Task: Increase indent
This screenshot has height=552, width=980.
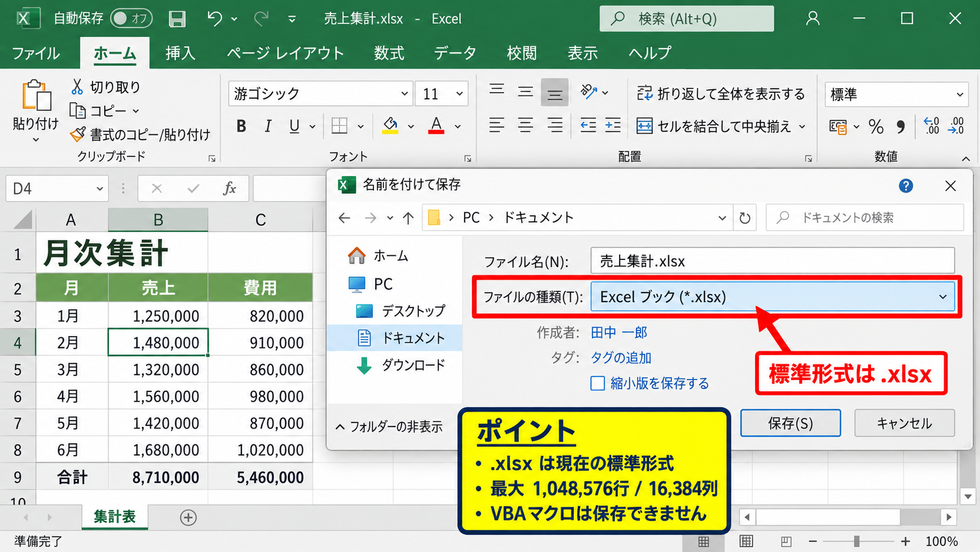Action: (x=613, y=126)
